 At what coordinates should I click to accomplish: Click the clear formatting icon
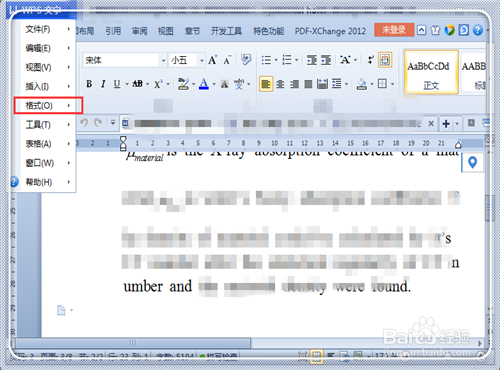(246, 60)
